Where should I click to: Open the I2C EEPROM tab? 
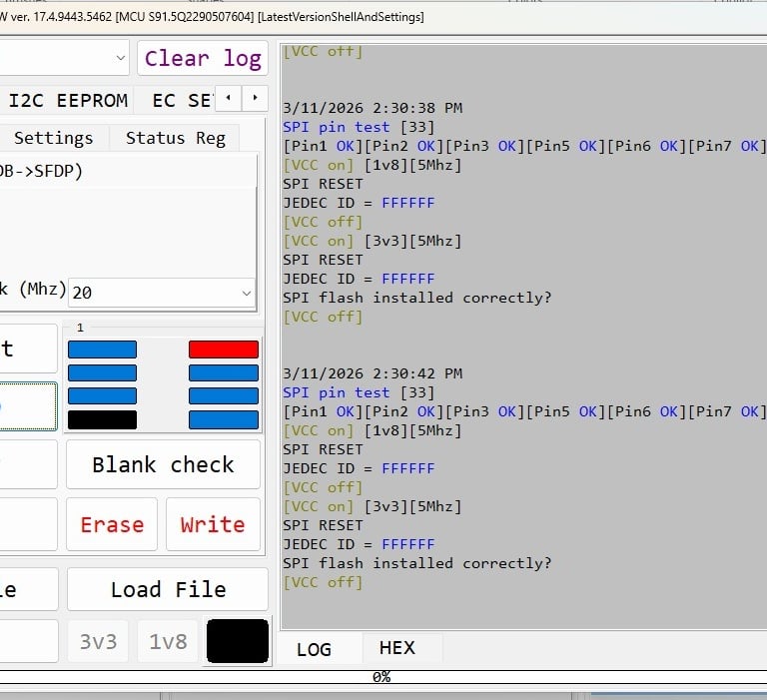(67, 101)
